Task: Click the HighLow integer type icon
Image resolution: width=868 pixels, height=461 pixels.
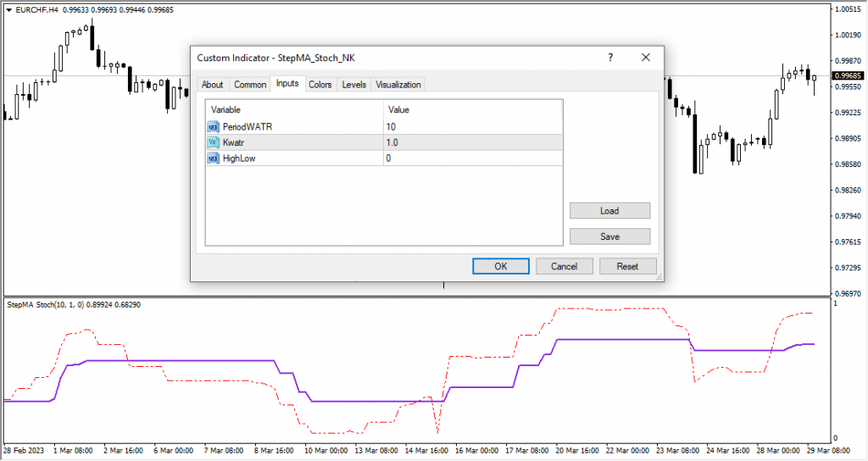Action: (x=213, y=158)
